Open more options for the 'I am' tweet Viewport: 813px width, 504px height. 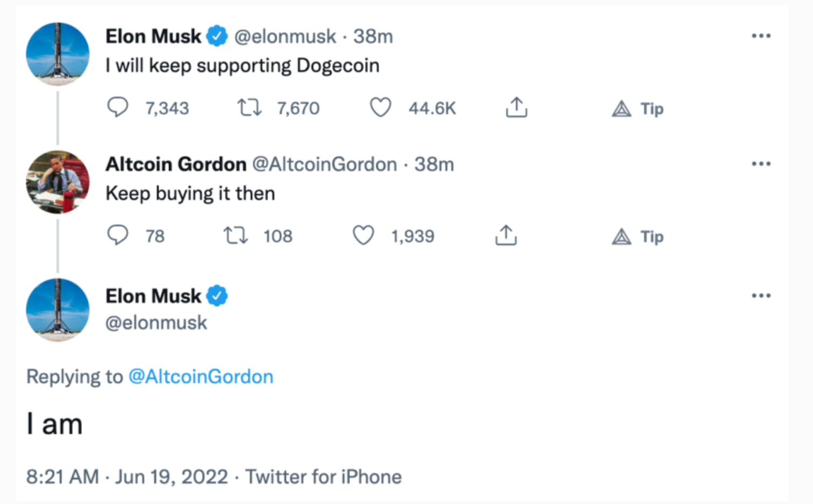[x=761, y=296]
